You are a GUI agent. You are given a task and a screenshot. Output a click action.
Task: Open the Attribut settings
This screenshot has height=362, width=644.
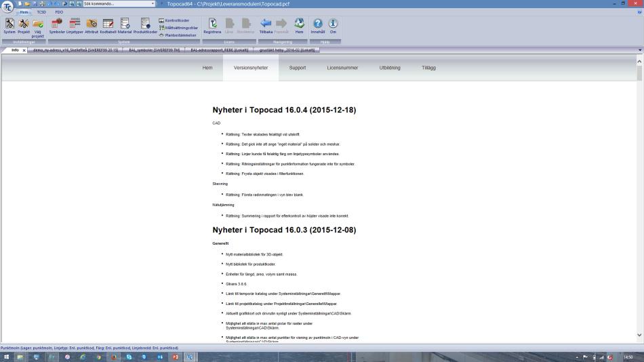(x=92, y=26)
